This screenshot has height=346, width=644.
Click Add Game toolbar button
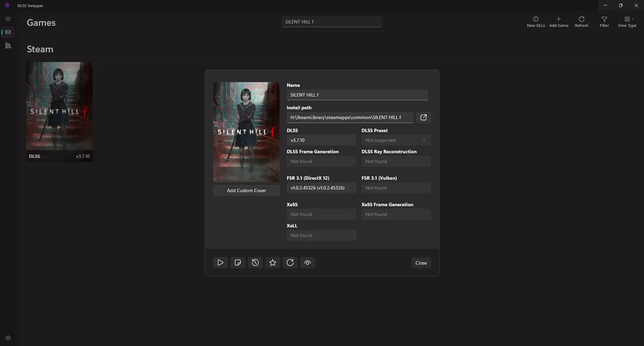click(558, 22)
